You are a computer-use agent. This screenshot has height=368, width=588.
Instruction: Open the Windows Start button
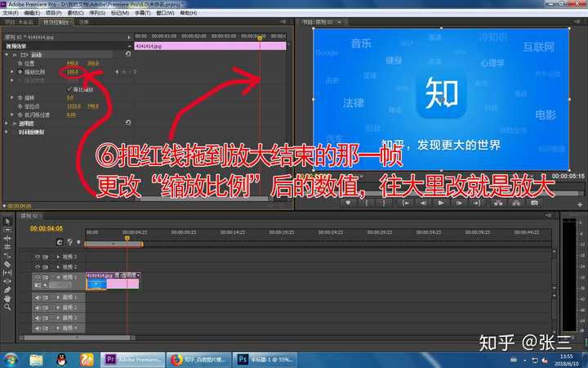11,360
